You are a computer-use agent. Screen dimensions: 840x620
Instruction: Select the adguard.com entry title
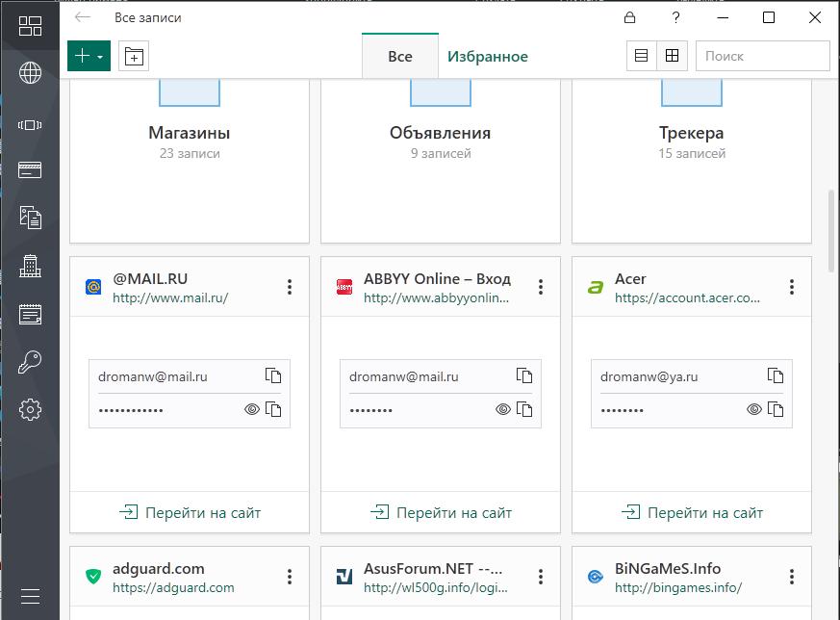(x=159, y=569)
